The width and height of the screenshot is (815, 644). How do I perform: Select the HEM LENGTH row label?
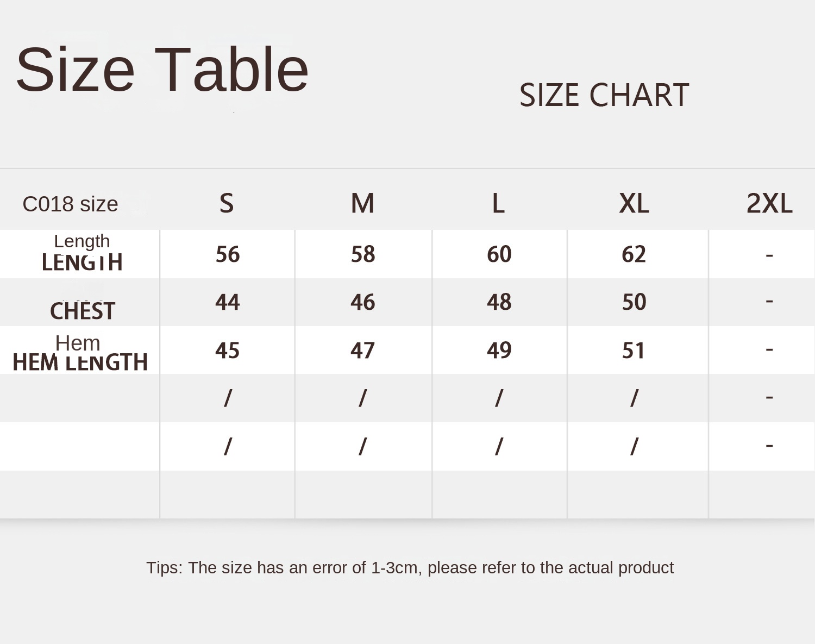(x=80, y=362)
